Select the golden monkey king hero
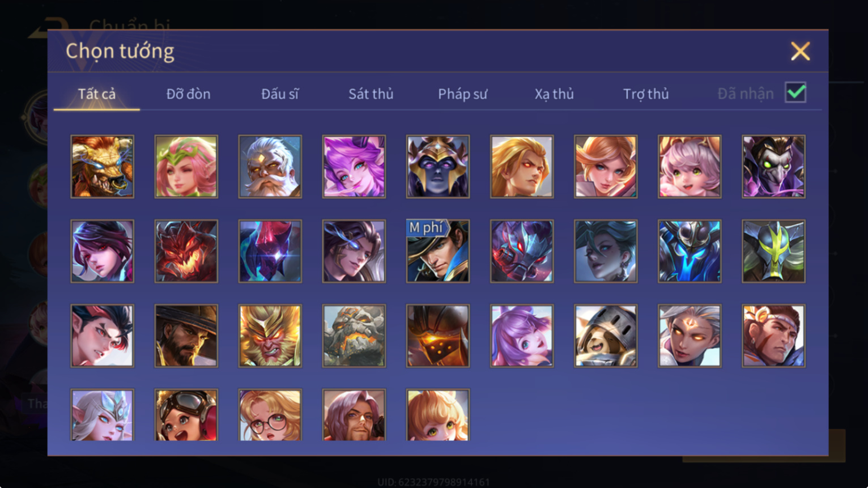 (x=270, y=336)
